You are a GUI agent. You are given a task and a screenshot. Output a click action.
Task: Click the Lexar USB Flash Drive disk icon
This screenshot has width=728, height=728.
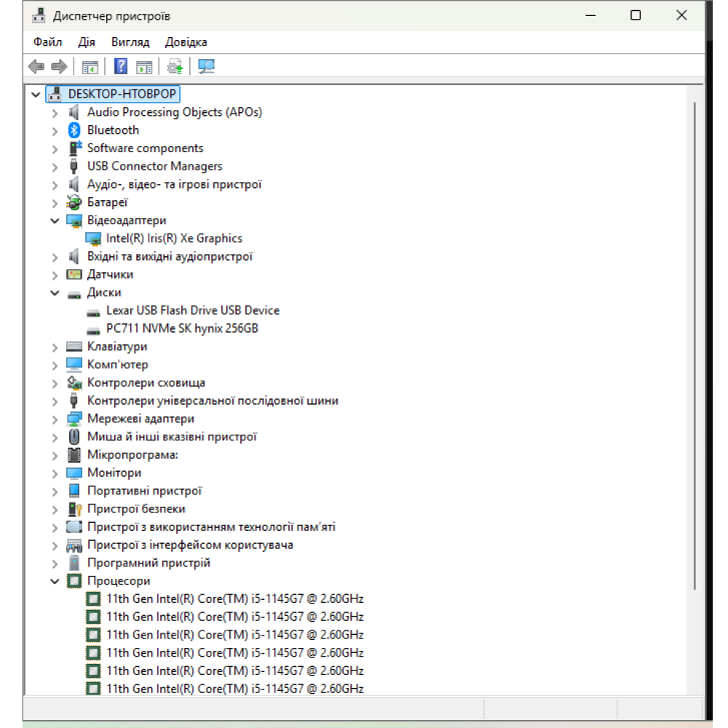tap(93, 313)
